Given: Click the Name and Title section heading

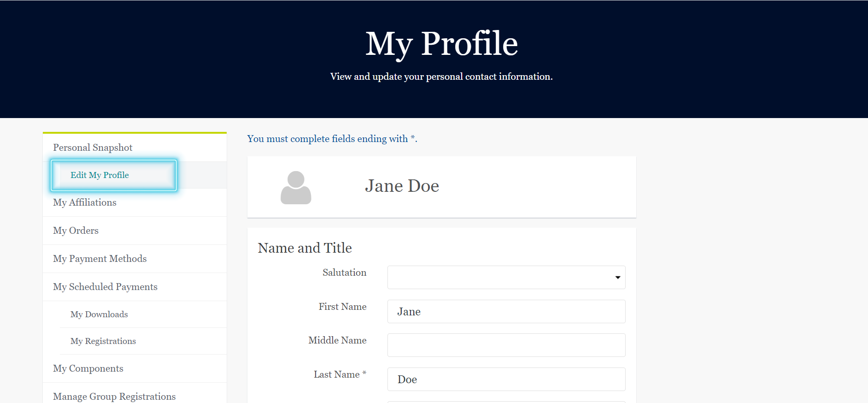Looking at the screenshot, I should click(305, 248).
